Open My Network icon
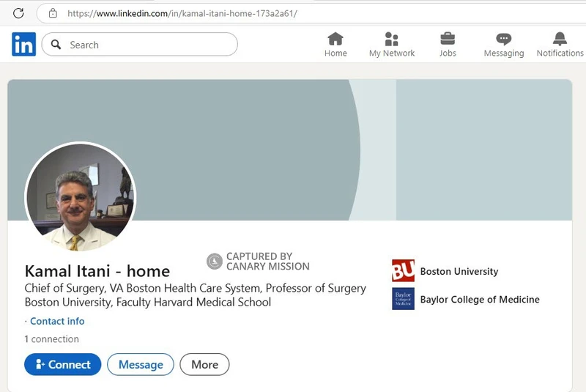The width and height of the screenshot is (586, 392). tap(392, 39)
